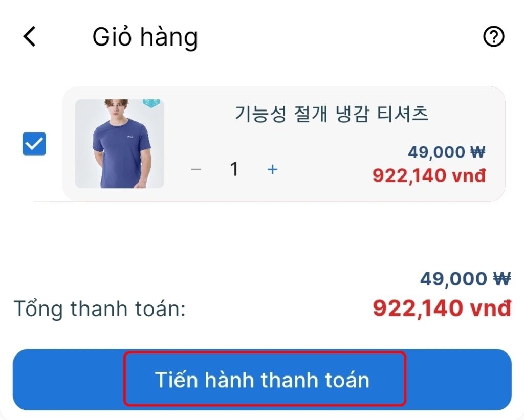
Task: Tap the item price 922,140 vnđ
Action: point(429,175)
